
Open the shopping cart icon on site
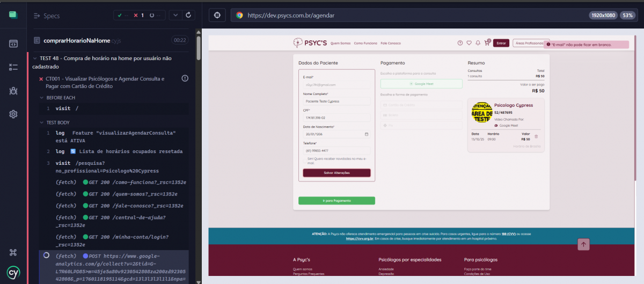[x=487, y=43]
